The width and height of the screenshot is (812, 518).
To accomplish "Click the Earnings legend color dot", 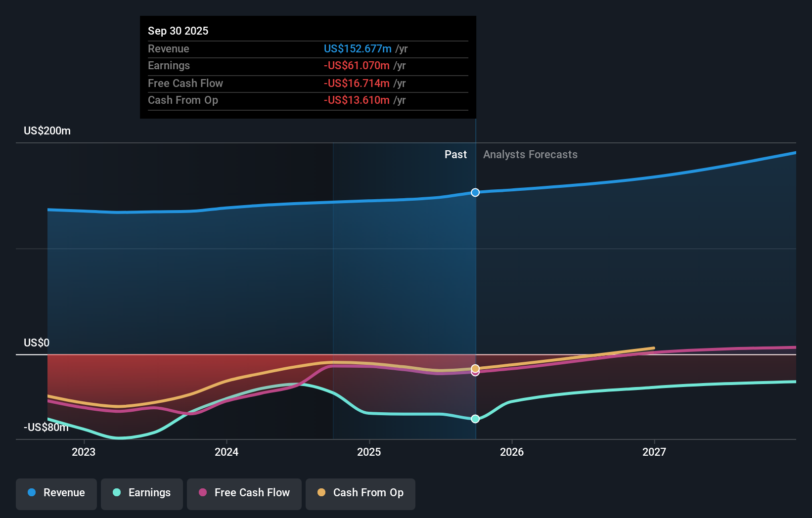I will pyautogui.click(x=116, y=493).
